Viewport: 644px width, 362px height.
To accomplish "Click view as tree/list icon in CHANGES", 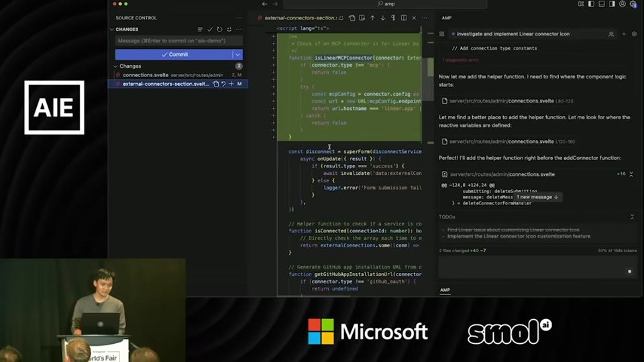I will (x=200, y=29).
